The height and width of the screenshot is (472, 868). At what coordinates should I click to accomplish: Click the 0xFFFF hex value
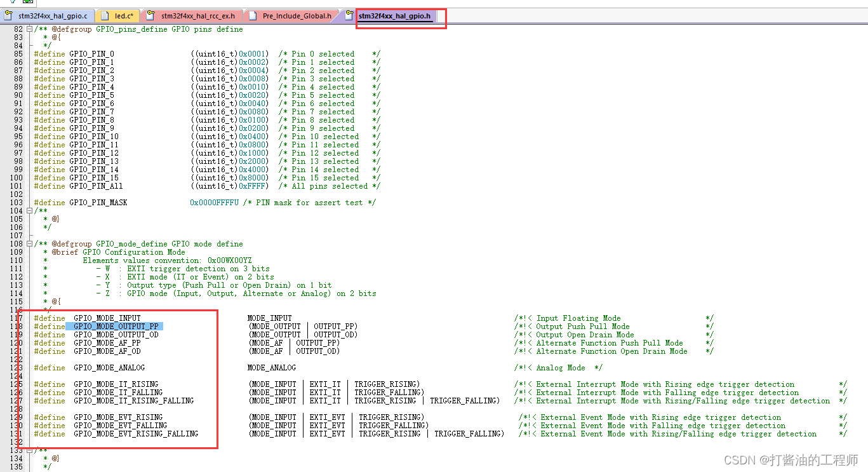pos(251,186)
